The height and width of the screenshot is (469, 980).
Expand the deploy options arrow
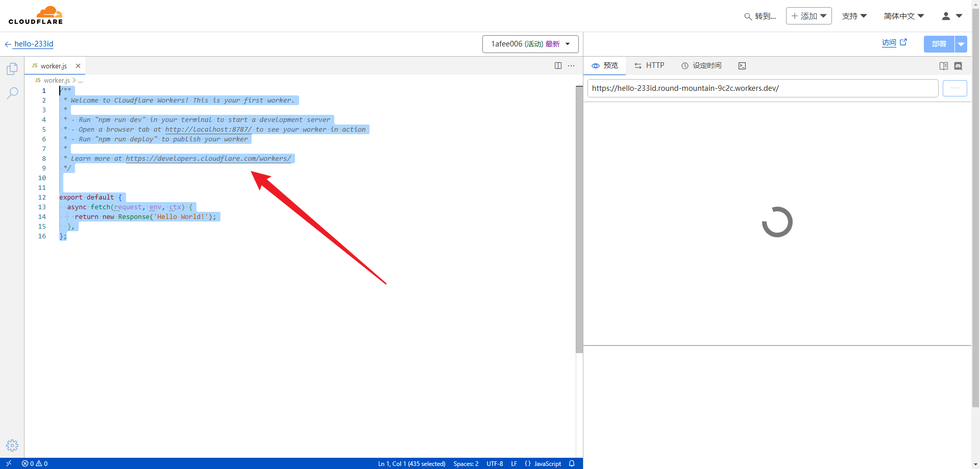coord(961,44)
